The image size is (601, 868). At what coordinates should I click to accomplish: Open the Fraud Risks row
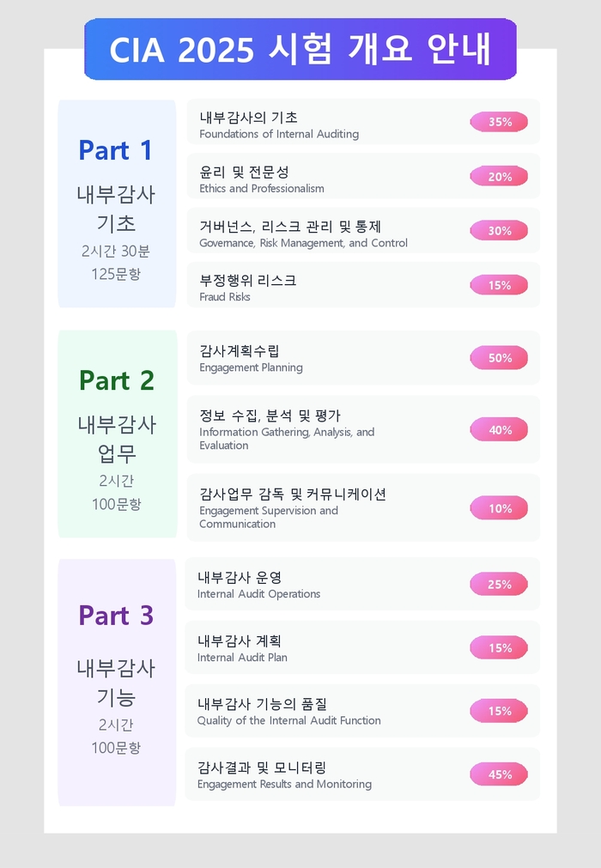tap(363, 285)
